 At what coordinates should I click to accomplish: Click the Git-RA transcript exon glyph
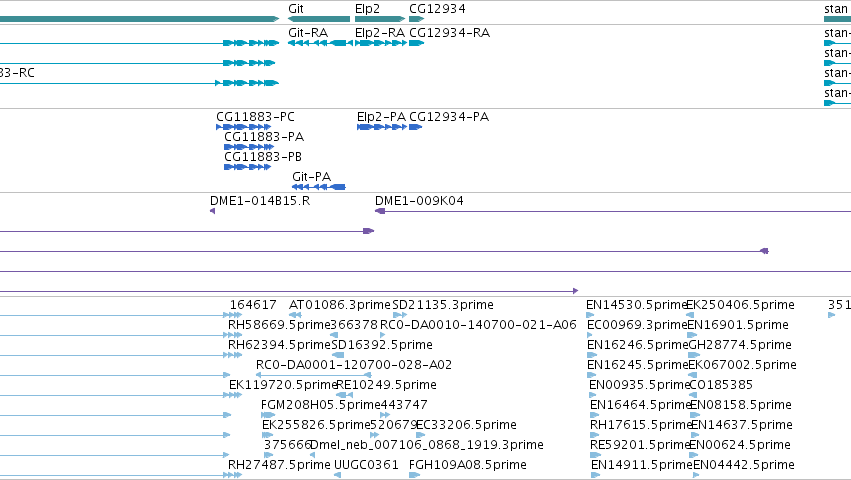[x=320, y=43]
